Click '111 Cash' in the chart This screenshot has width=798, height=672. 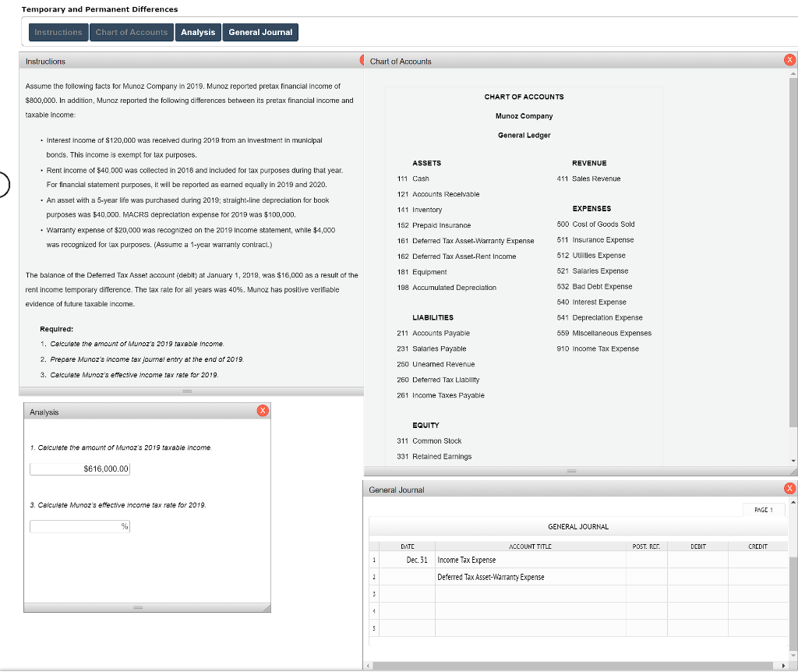pos(413,179)
